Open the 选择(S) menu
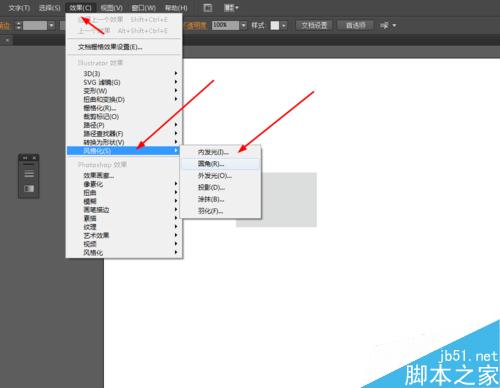500x388 pixels. click(49, 8)
